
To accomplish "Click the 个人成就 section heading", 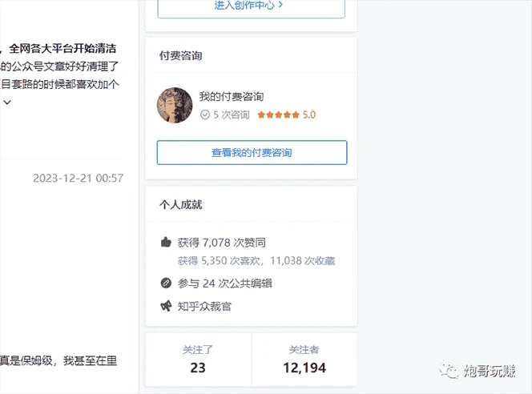I will point(180,205).
